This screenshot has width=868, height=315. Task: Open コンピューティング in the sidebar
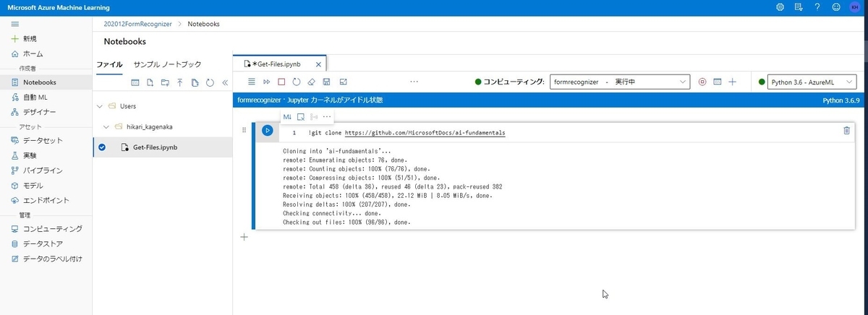click(x=46, y=229)
